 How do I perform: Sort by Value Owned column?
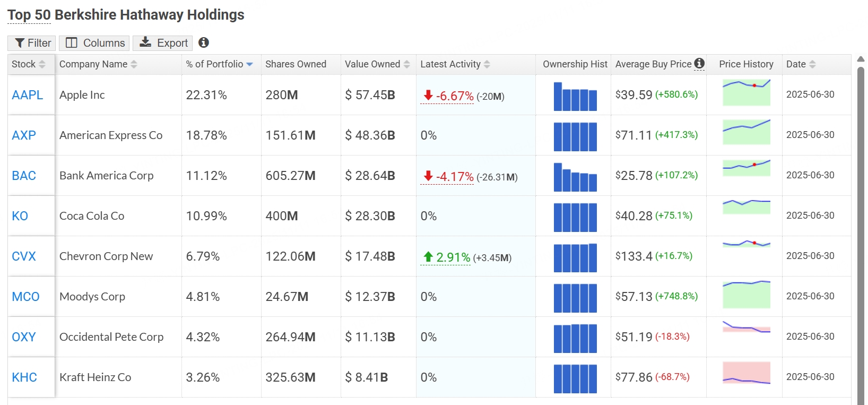(x=377, y=64)
